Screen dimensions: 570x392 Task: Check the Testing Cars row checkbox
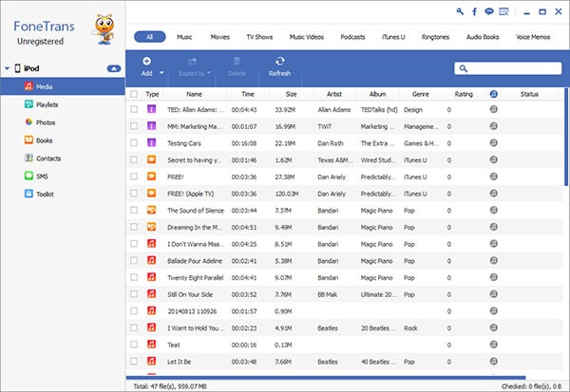pyautogui.click(x=134, y=142)
